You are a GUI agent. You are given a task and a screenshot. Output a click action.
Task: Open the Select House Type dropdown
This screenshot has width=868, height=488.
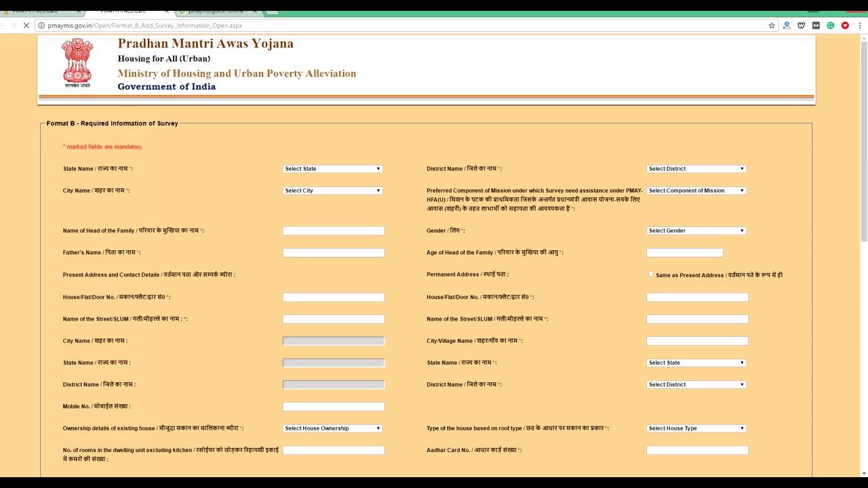tap(696, 428)
